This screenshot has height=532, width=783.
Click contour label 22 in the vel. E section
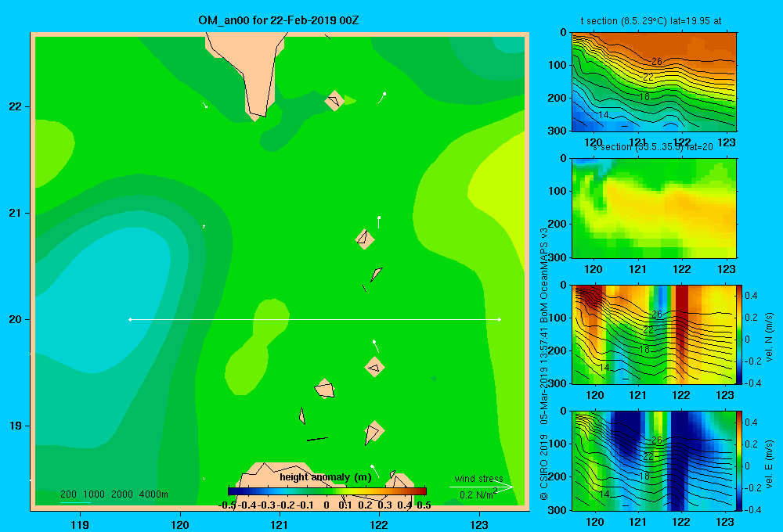point(648,456)
